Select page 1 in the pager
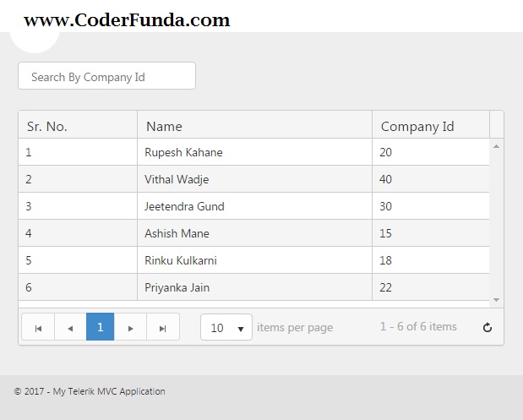The image size is (523, 420). pos(100,327)
